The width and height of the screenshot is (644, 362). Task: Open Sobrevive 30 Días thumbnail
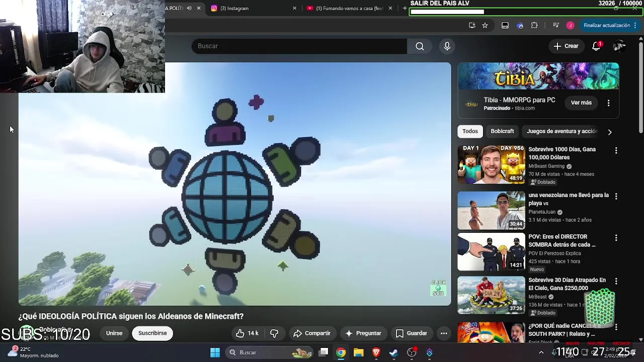tap(491, 295)
